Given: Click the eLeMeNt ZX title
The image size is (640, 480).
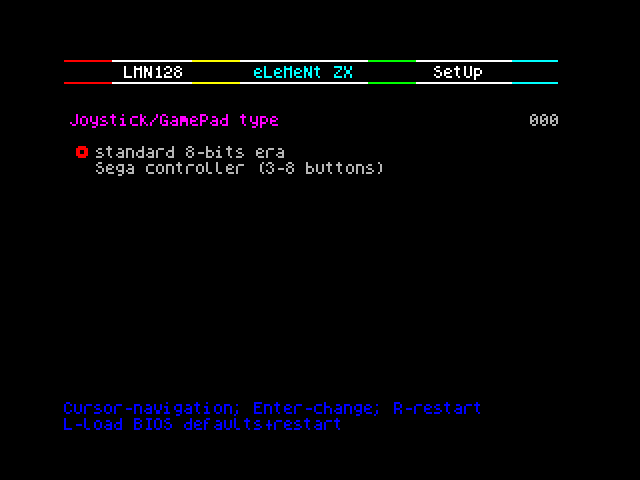Looking at the screenshot, I should [302, 72].
